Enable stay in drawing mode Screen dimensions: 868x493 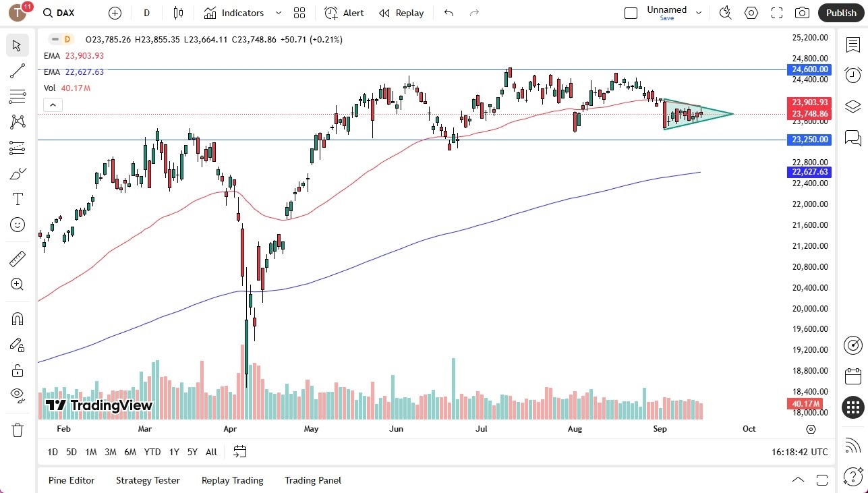[17, 344]
